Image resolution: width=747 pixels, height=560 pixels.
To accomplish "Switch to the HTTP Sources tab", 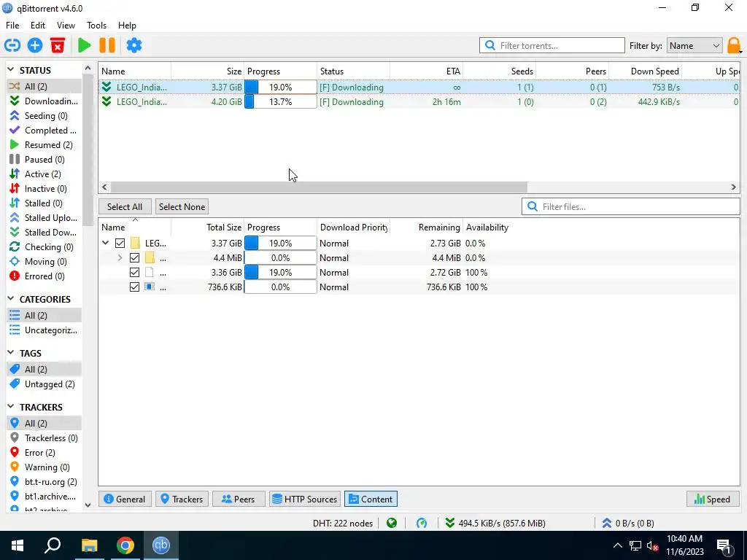I will point(305,499).
